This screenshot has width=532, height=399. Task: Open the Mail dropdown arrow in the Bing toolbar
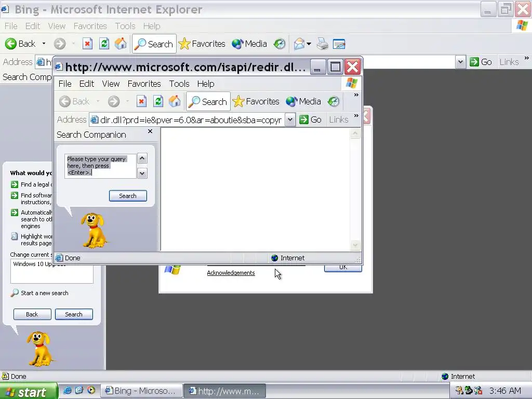point(309,44)
